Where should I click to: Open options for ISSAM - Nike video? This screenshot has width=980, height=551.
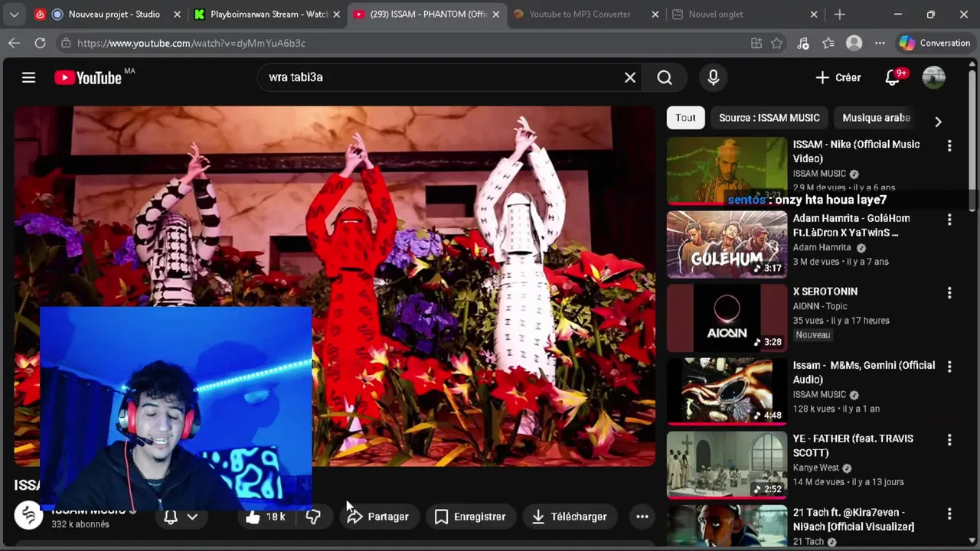[949, 145]
